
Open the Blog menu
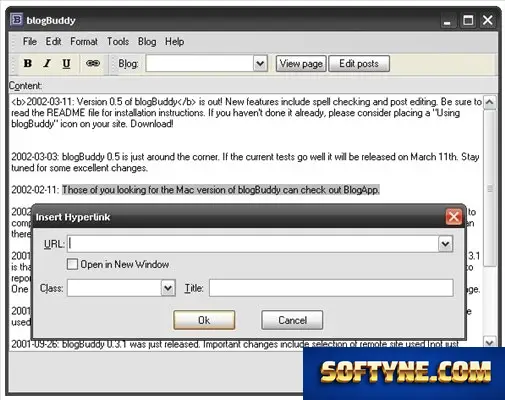point(147,42)
